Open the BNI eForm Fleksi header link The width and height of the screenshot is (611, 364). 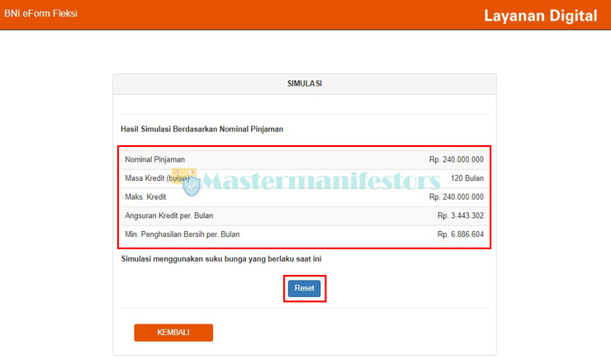(41, 13)
